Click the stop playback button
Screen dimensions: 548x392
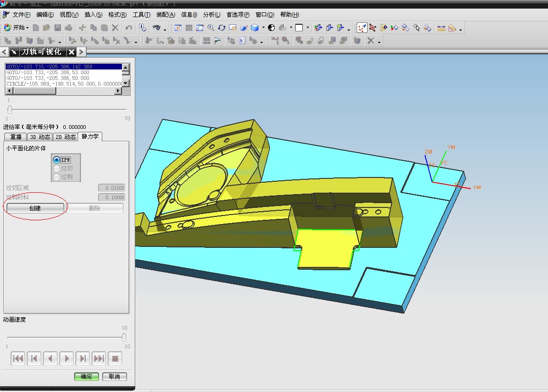[115, 359]
